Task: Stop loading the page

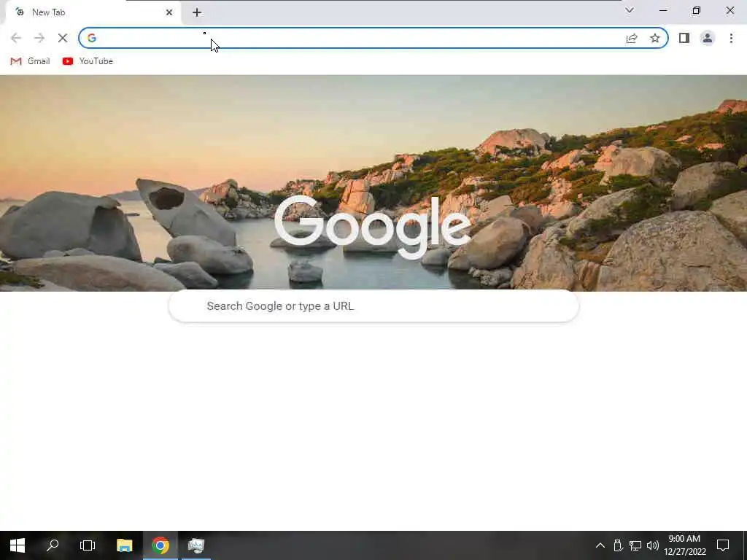Action: point(63,38)
